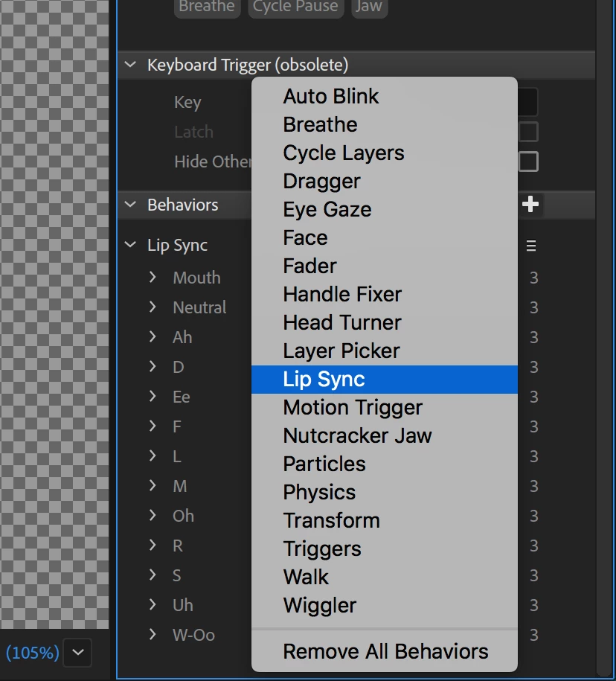Click the Ee row label

pos(182,397)
